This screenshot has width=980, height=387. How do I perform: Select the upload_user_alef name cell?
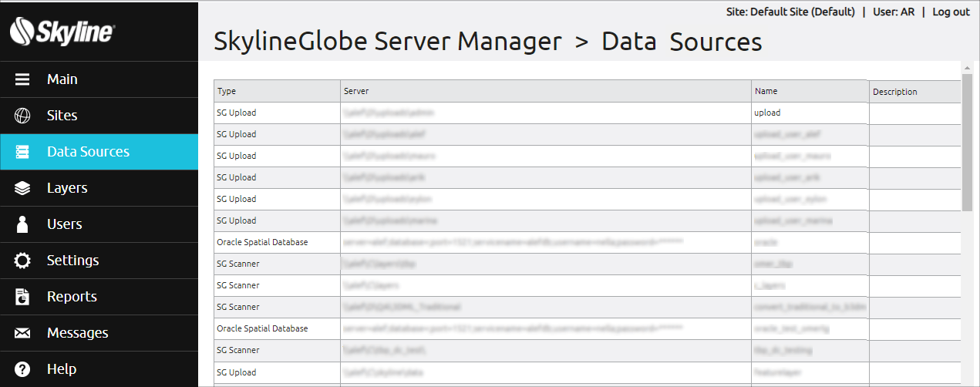[x=810, y=134]
